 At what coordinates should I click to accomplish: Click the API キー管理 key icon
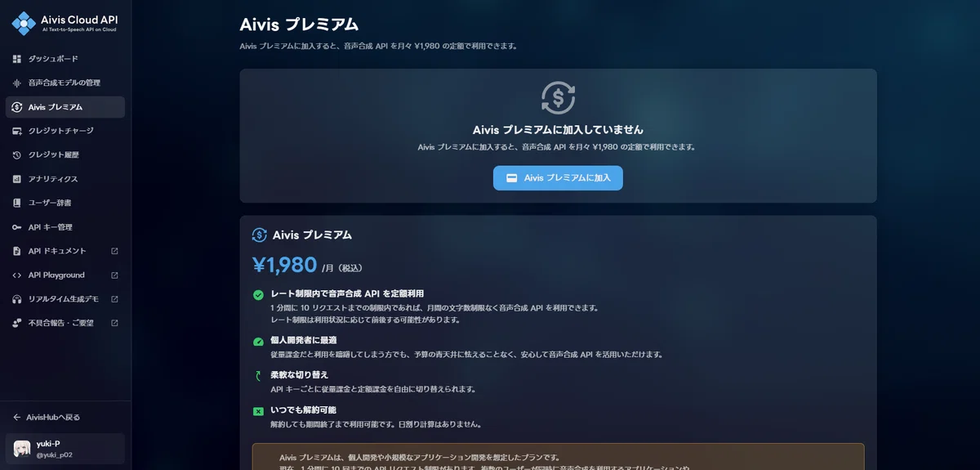tap(17, 227)
